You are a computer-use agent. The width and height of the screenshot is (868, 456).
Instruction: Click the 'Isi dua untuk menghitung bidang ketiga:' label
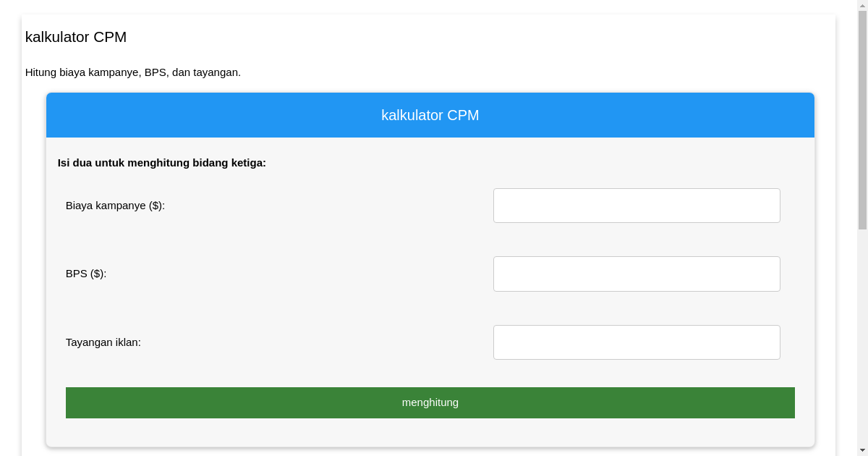click(163, 163)
